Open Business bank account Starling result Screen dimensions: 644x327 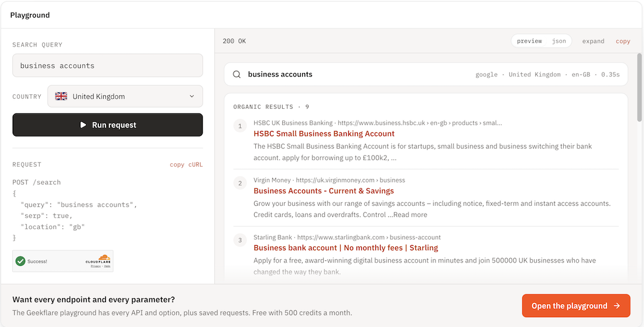(x=346, y=248)
